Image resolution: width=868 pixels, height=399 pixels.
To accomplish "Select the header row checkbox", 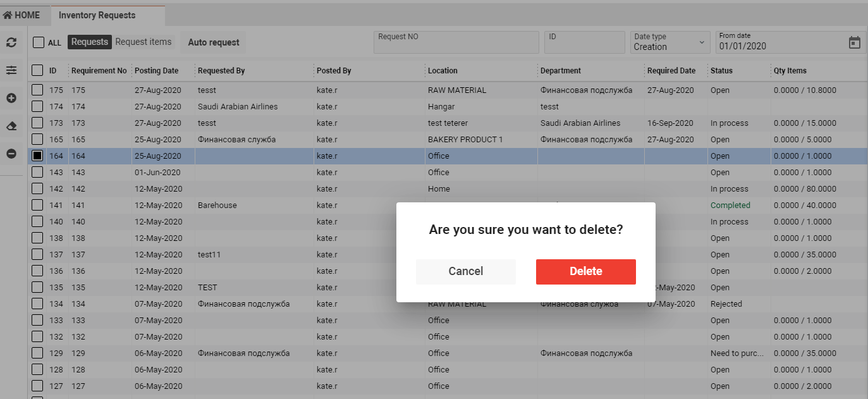I will [x=37, y=70].
